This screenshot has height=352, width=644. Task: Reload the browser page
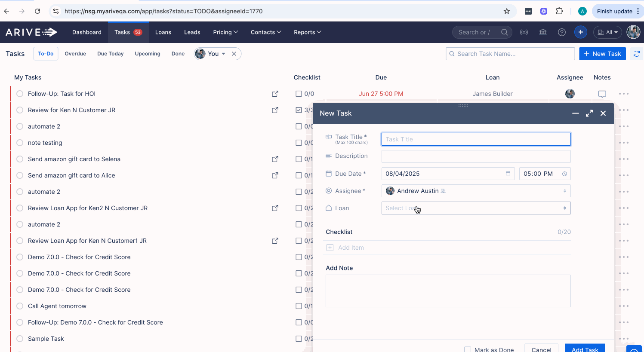click(37, 11)
